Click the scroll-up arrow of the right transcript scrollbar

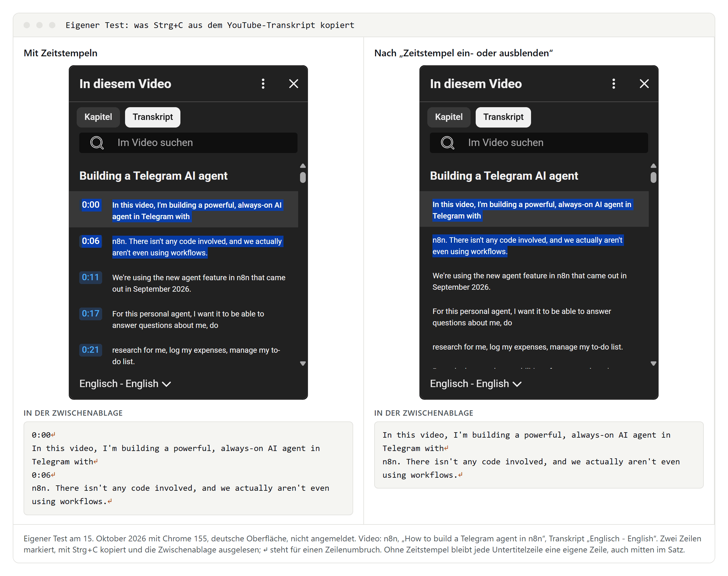point(653,166)
